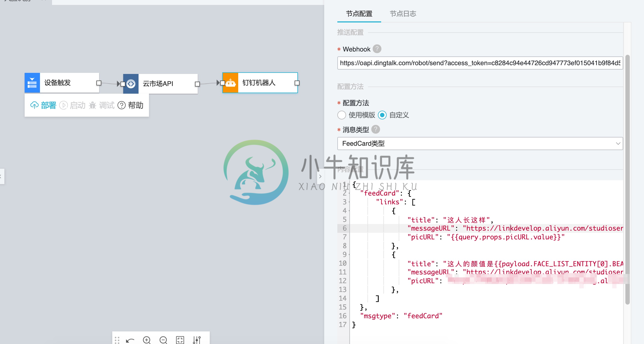
Task: Expand left sidebar with edge arrow
Action: pyautogui.click(x=1, y=176)
